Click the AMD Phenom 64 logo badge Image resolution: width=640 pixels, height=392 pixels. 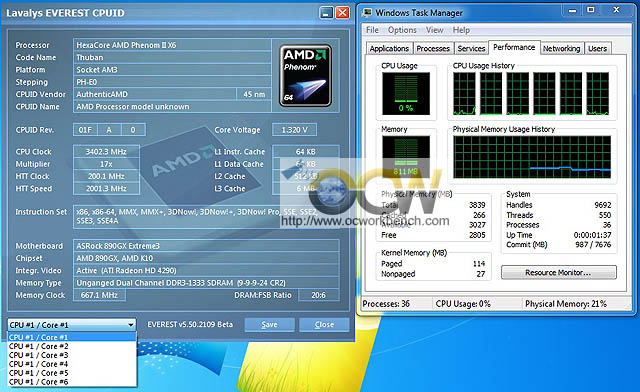coord(306,76)
